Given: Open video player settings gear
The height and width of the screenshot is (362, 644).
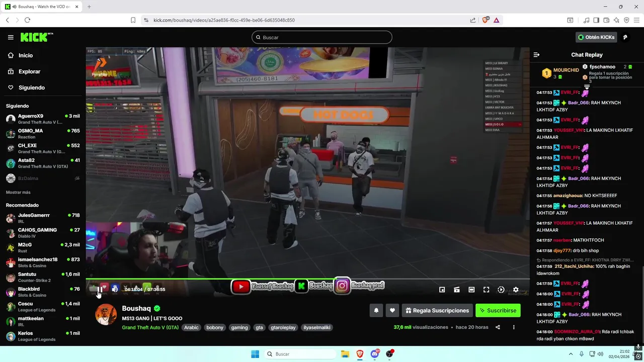Looking at the screenshot, I should [516, 290].
